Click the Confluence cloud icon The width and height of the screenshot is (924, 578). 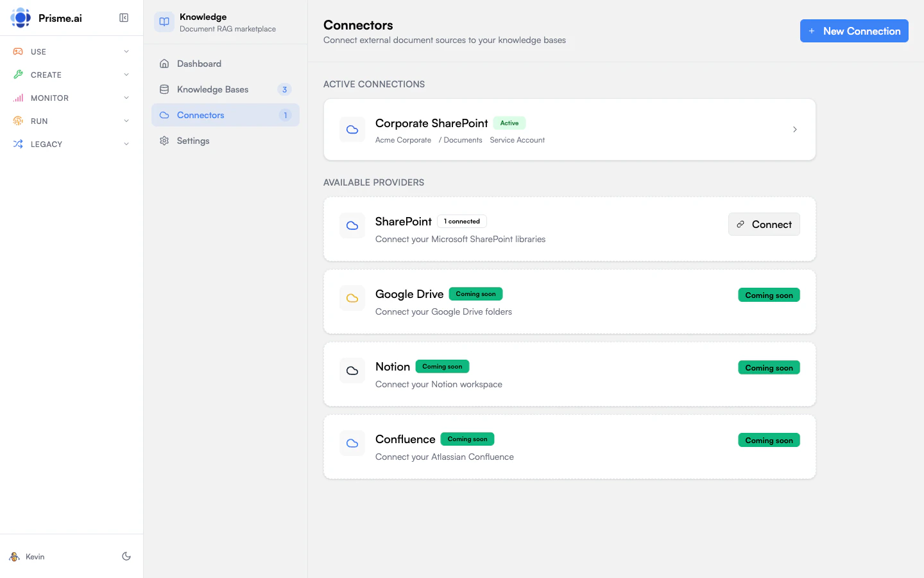pyautogui.click(x=352, y=443)
